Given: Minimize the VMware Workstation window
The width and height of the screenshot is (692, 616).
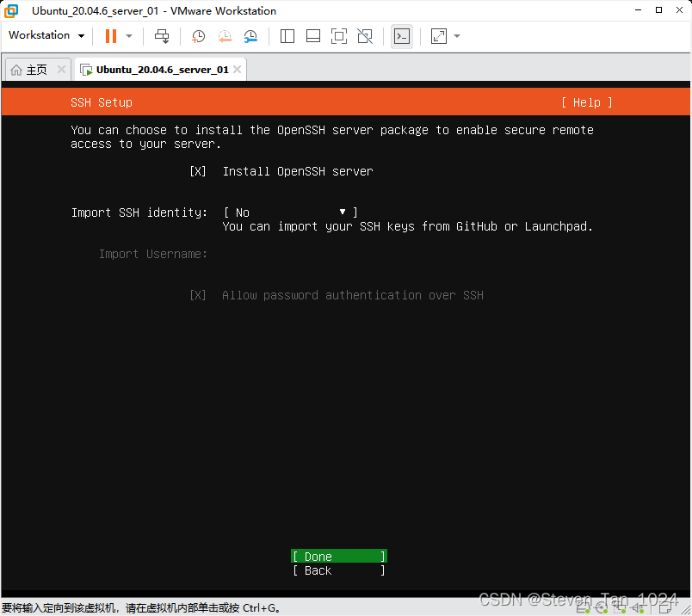Looking at the screenshot, I should coord(638,10).
